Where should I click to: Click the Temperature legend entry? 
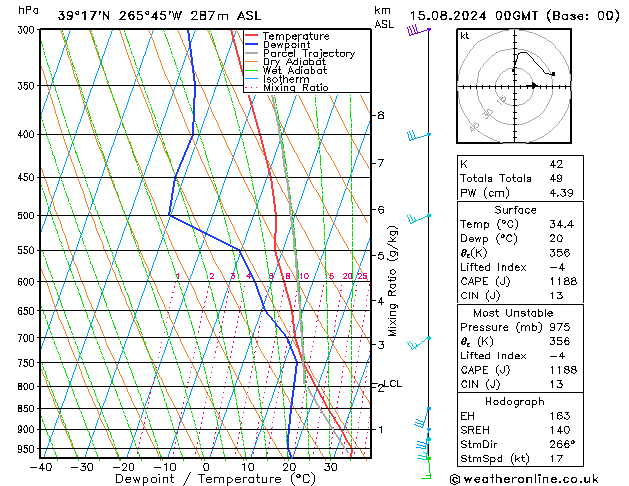294,36
